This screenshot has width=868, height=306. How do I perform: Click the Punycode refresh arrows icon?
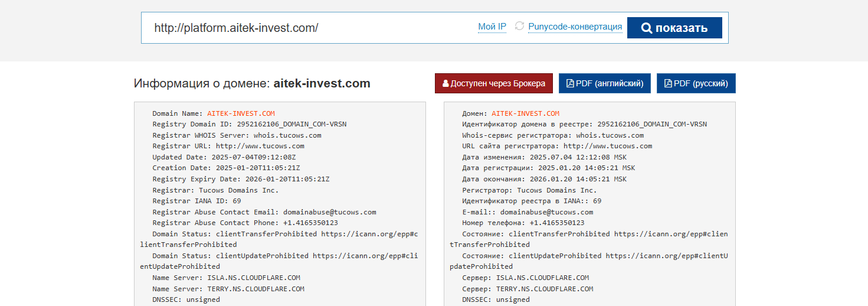tap(519, 26)
